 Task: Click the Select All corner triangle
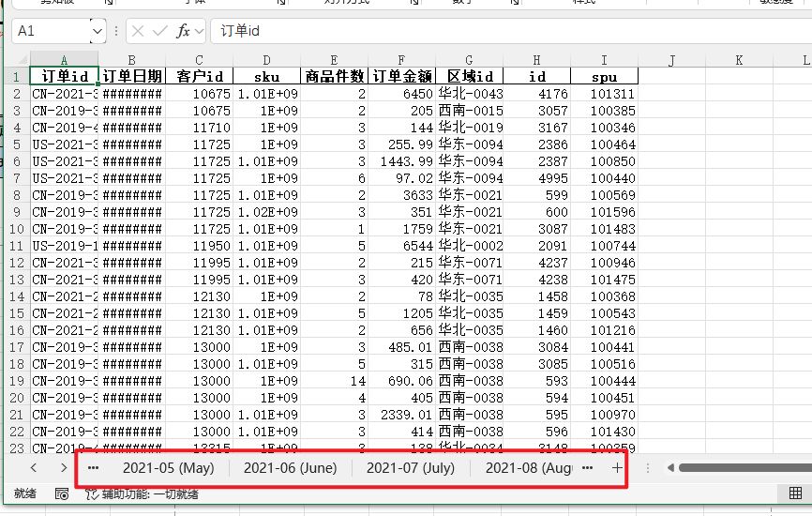tap(15, 61)
